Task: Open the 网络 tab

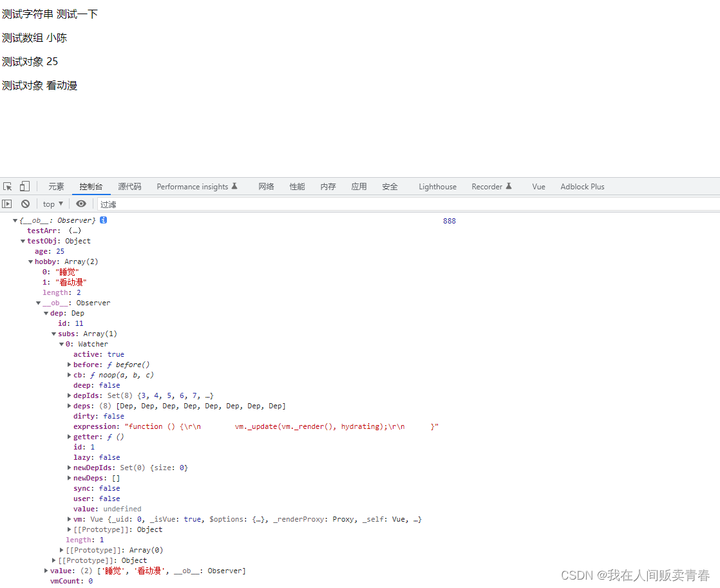Action: 267,187
